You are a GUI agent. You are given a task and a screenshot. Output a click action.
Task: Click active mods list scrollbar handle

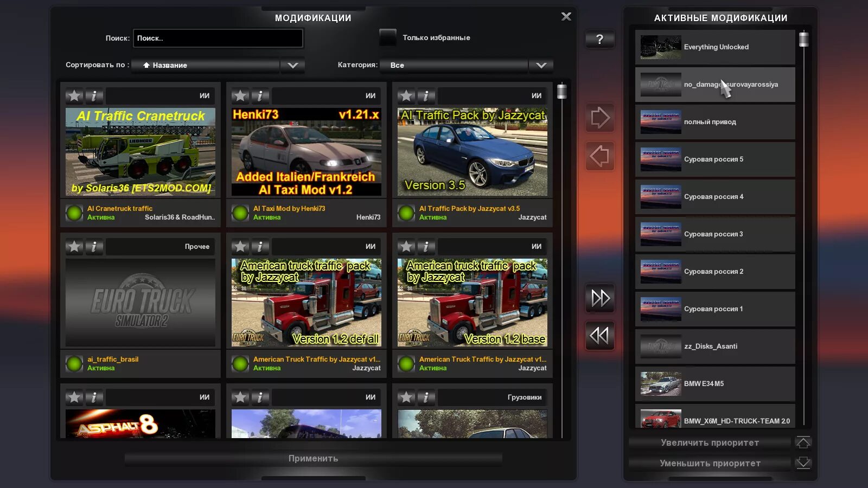804,39
